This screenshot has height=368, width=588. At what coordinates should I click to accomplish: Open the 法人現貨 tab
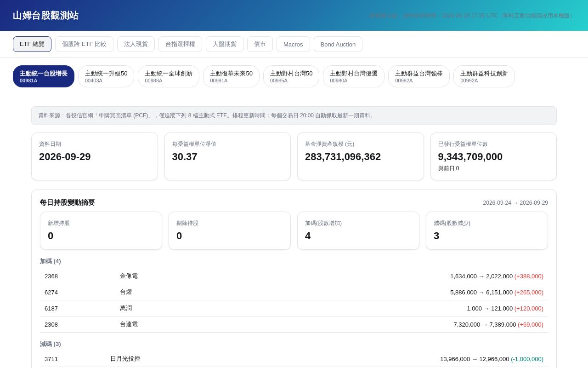point(136,44)
